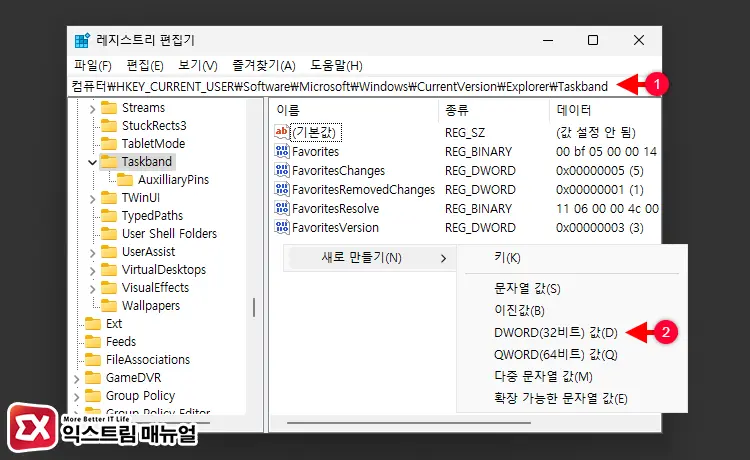750x460 pixels.
Task: Click the FavoritesResolve binary value icon
Action: [282, 208]
